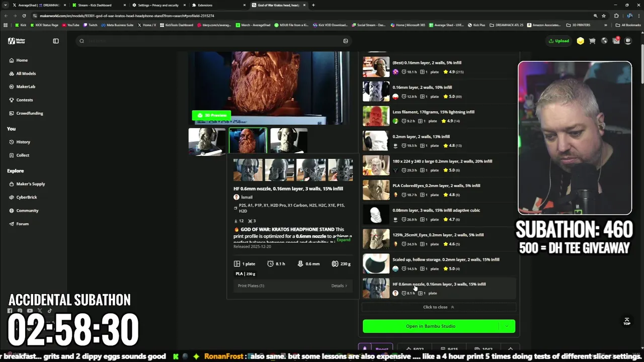
Task: Select Less filament 170grams lightning infill profile
Action: click(439, 116)
